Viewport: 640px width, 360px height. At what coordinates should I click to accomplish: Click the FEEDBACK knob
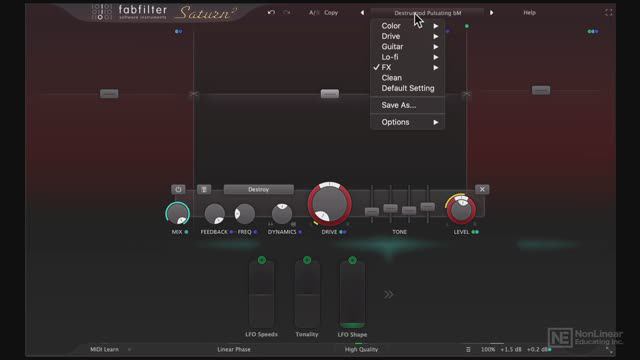214,214
